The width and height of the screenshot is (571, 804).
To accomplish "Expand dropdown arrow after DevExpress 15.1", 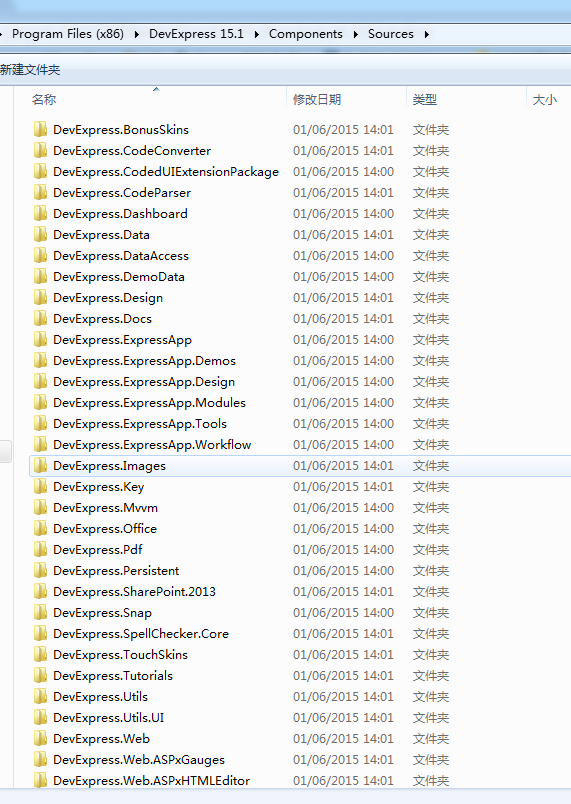I will pyautogui.click(x=256, y=34).
